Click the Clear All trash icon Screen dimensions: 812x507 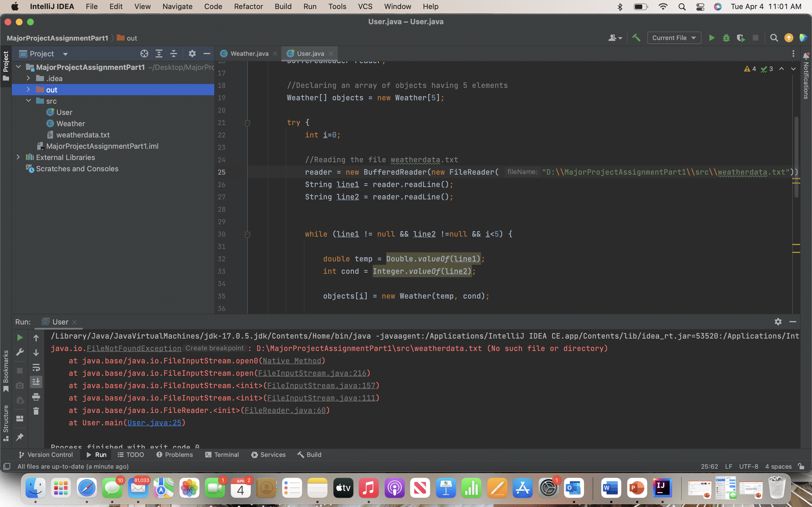pos(36,411)
